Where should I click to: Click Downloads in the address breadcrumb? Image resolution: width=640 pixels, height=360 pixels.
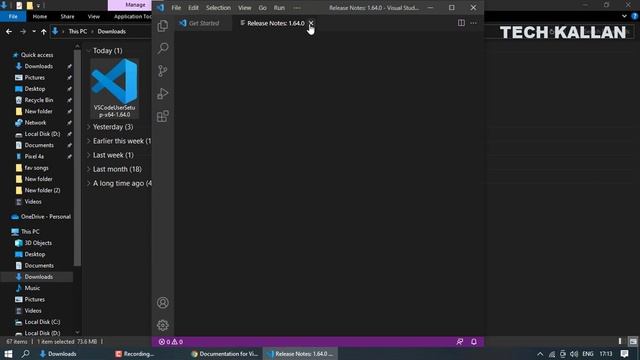(111, 31)
